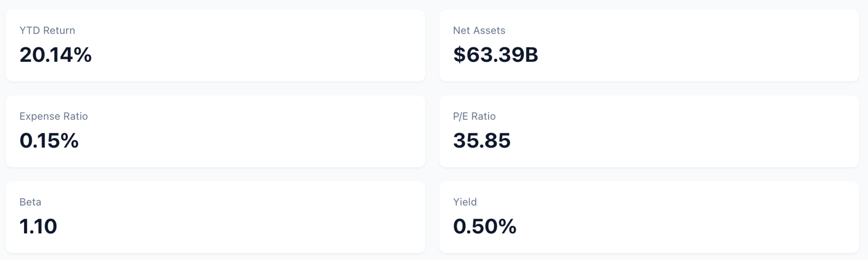The width and height of the screenshot is (868, 260).
Task: Click empty space inside Beta card
Action: 271,217
